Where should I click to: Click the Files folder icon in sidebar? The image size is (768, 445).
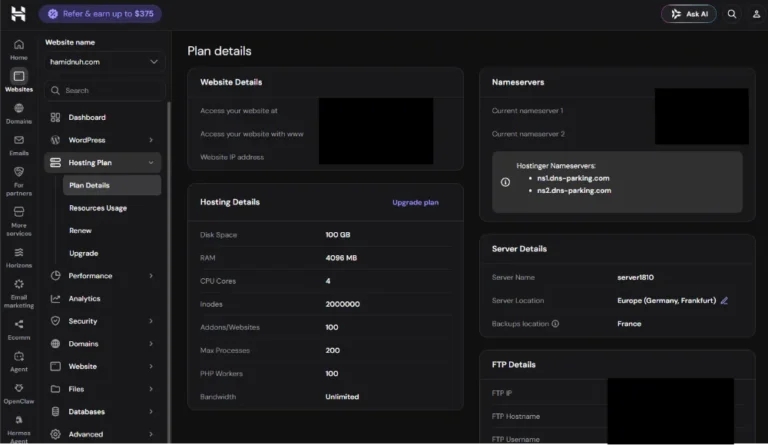click(55, 389)
